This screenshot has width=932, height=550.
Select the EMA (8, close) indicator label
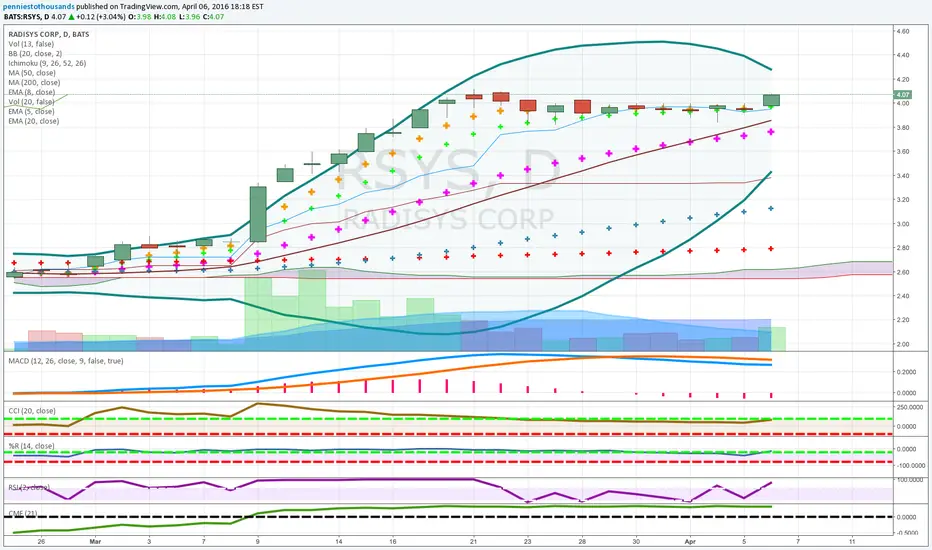pyautogui.click(x=32, y=92)
